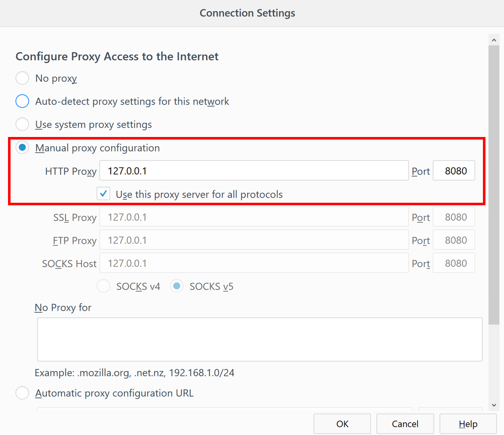Click the SSL Proxy address field
The image size is (504, 435).
(x=254, y=217)
